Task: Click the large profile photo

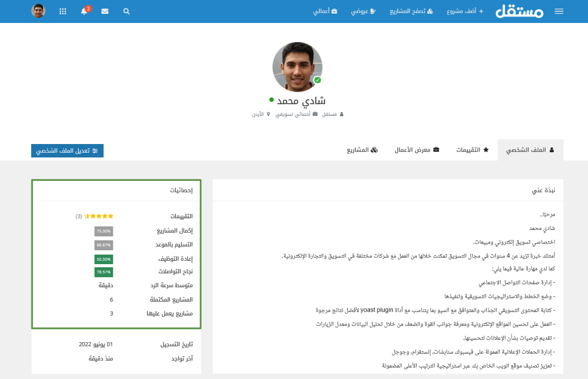Action: pos(297,67)
